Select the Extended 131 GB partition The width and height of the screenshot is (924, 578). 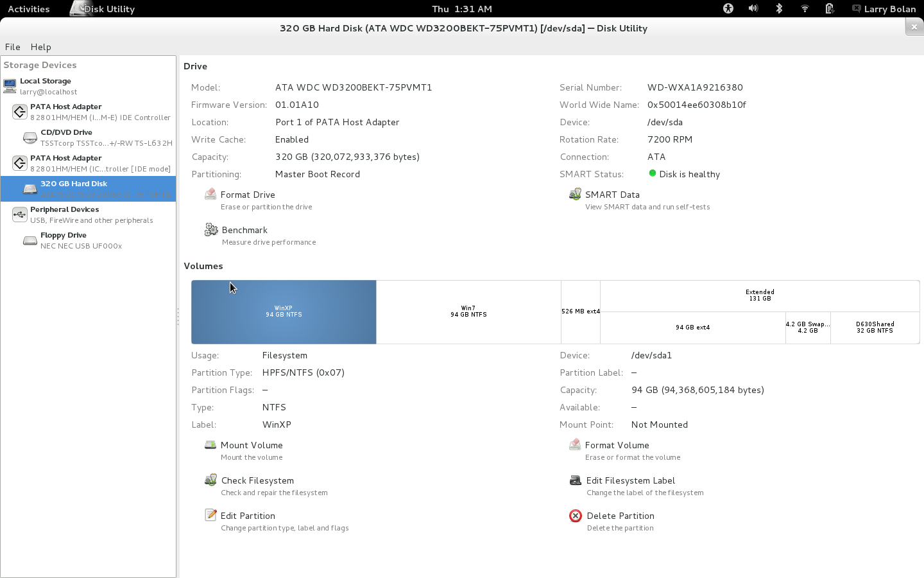point(760,296)
